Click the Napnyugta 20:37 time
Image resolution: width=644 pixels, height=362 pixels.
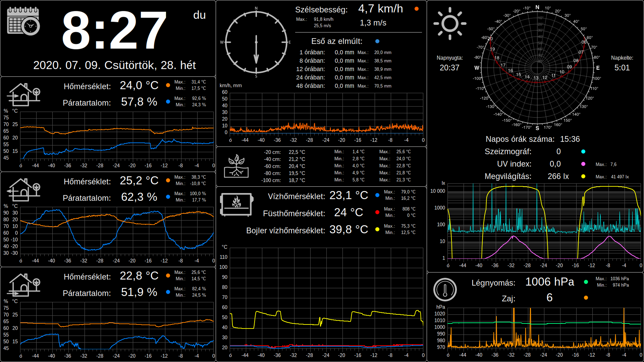(449, 68)
